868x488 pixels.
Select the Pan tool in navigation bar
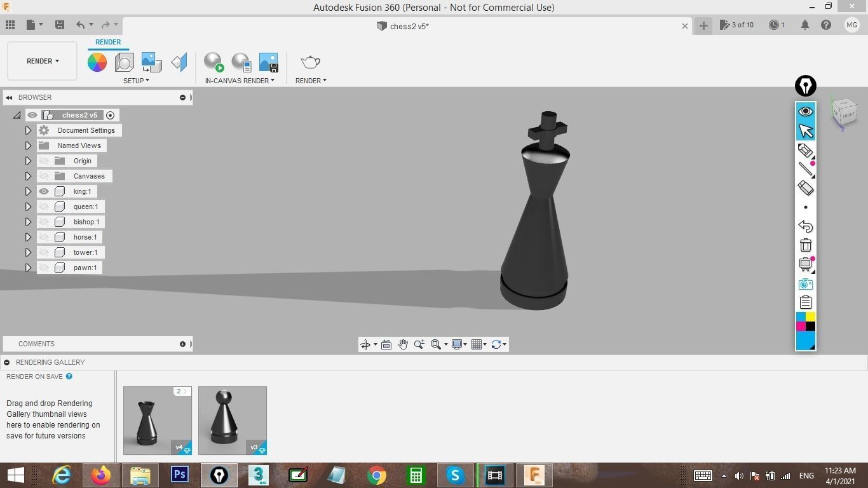[403, 344]
